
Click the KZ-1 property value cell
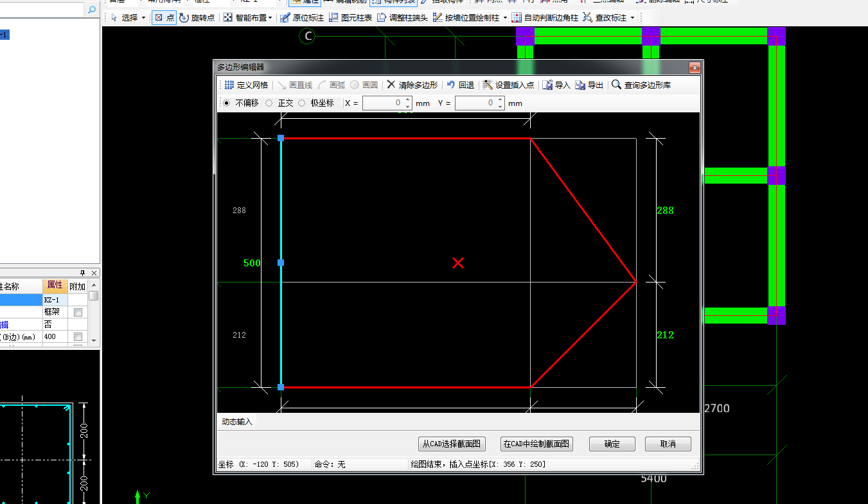point(55,300)
